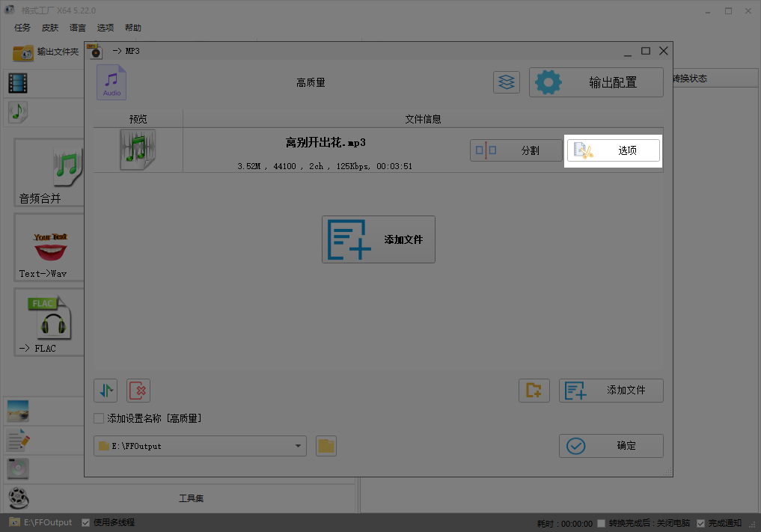The image size is (761, 532).
Task: Click file info 3.52M, 44100, 2ch text
Action: 325,167
